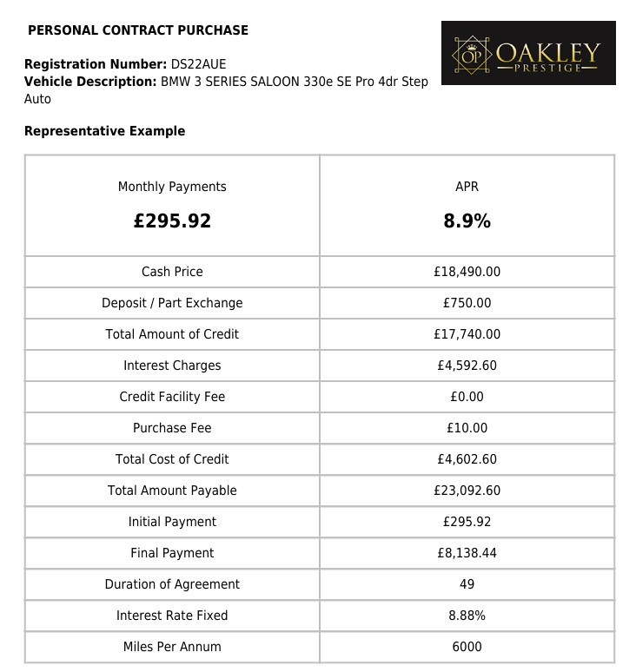The image size is (636, 672).
Task: Select the Total Amount Payable value £23,092.60
Action: [x=467, y=491]
